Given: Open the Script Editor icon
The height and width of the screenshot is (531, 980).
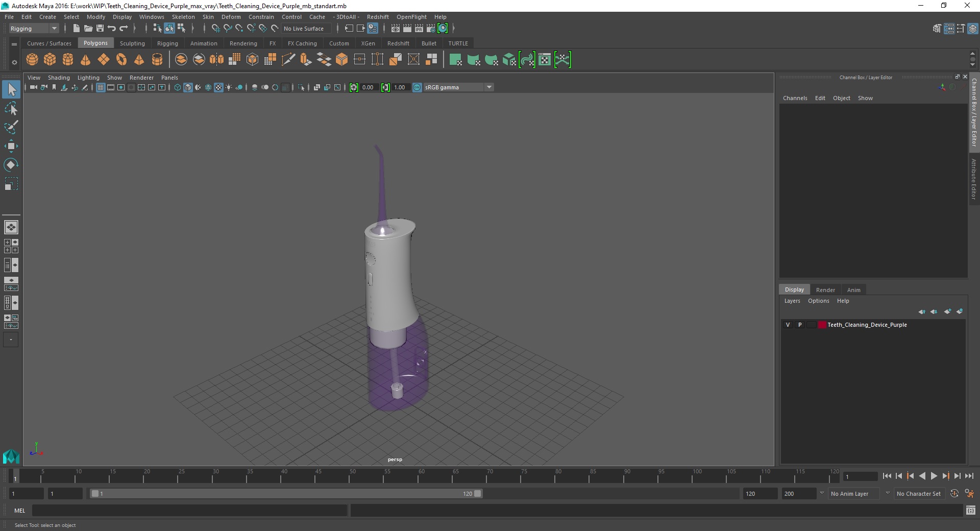Looking at the screenshot, I should (x=971, y=510).
